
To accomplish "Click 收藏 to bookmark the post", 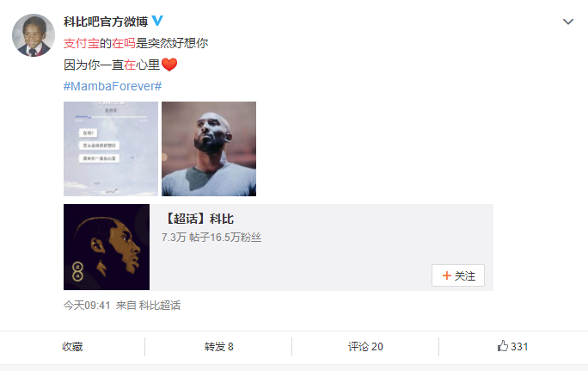I will 72,347.
